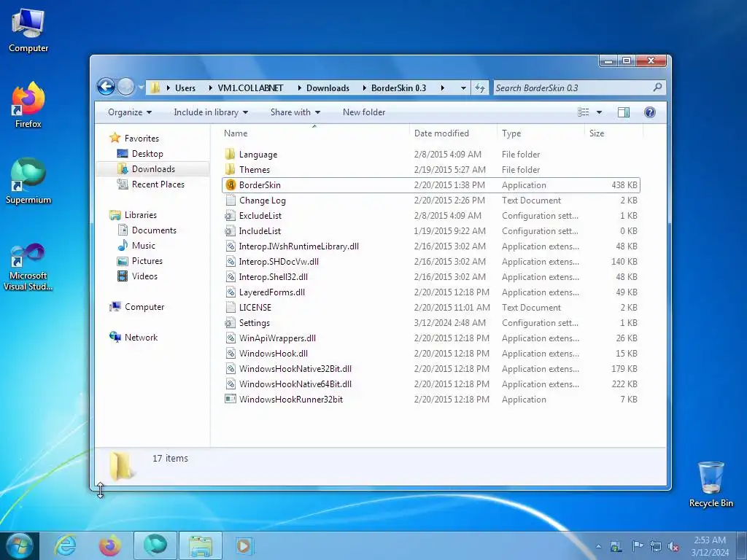The height and width of the screenshot is (560, 747).
Task: Click the search magnifier icon
Action: [657, 87]
